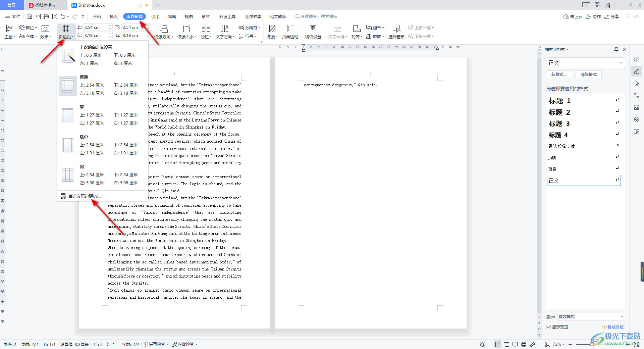Expand the Display 有效样式 dropdown

622,316
